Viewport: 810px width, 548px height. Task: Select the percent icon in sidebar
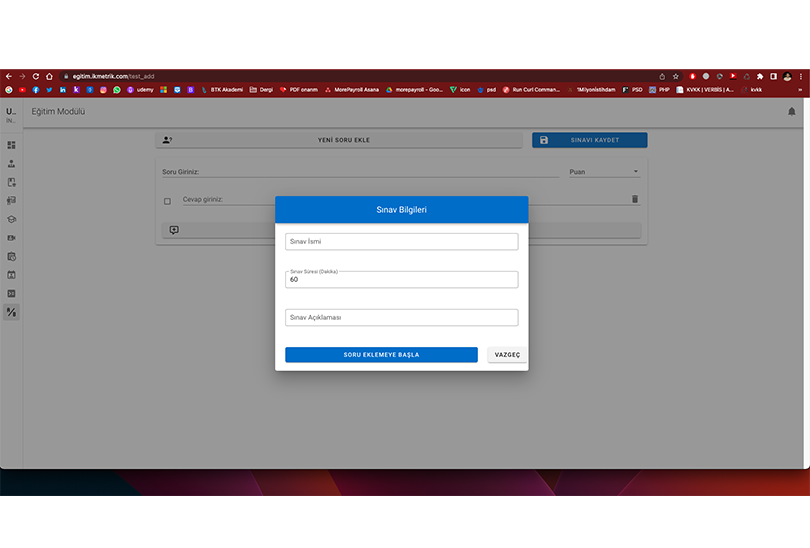tap(11, 312)
